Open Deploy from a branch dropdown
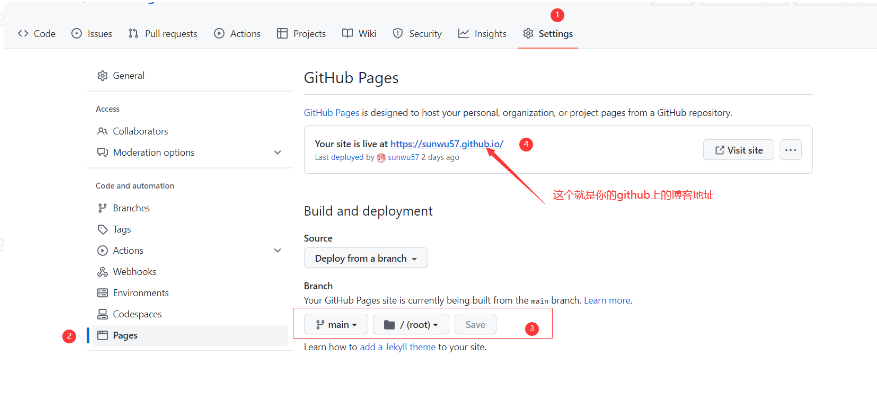 click(x=366, y=258)
